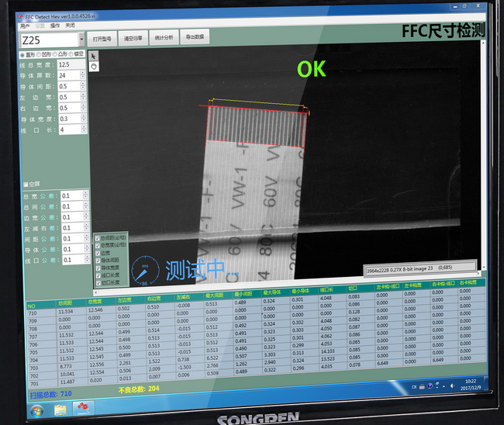
Task: Select the hand pan tool in image viewer
Action: [94, 67]
